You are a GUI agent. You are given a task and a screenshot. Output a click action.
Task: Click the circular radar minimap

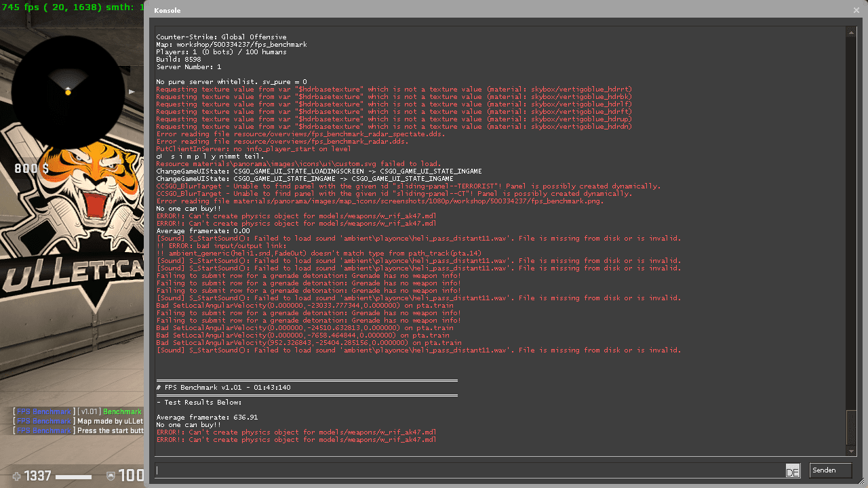(x=68, y=91)
